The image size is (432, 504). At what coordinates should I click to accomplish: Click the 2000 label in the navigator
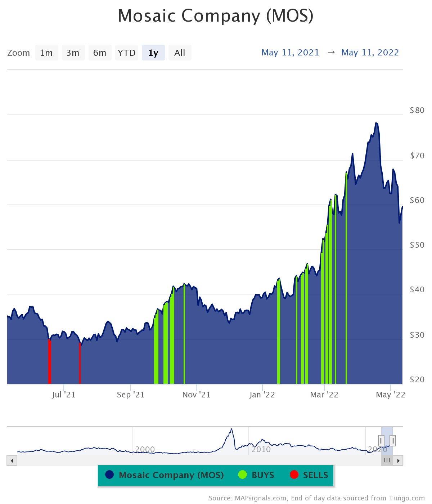[x=145, y=449]
